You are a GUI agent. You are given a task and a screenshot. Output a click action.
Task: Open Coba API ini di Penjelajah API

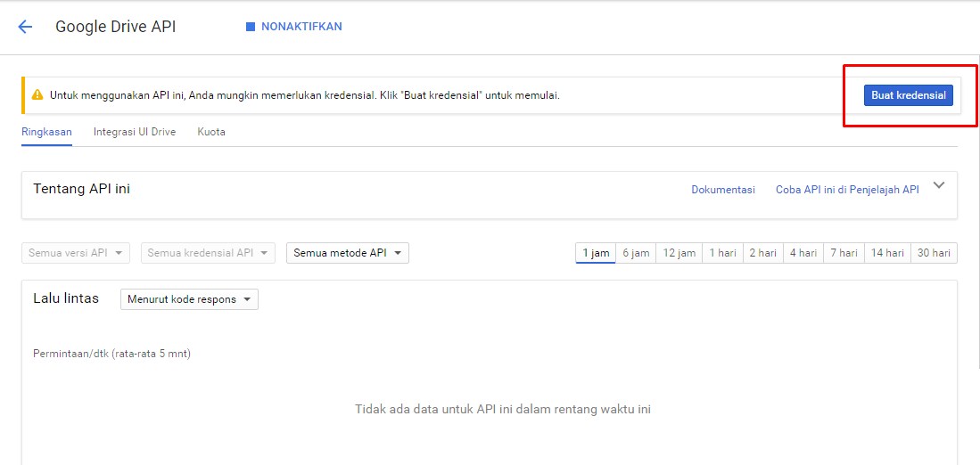click(x=847, y=190)
